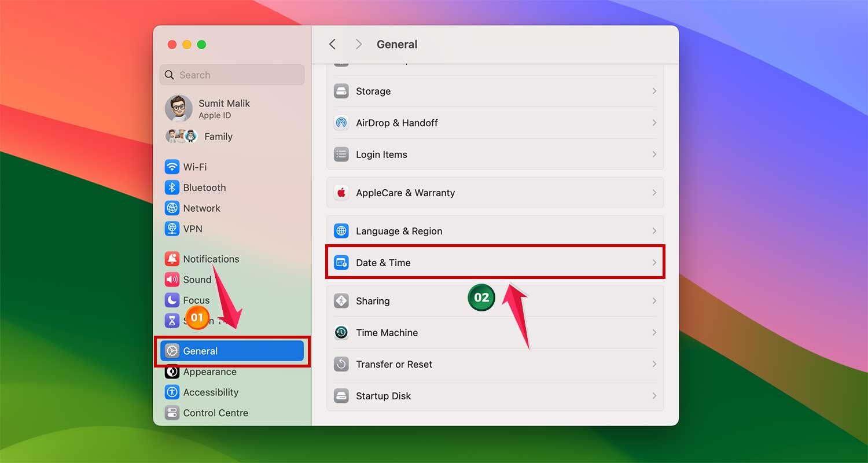Expand the Date & Time settings
Image resolution: width=868 pixels, height=463 pixels.
(x=654, y=262)
